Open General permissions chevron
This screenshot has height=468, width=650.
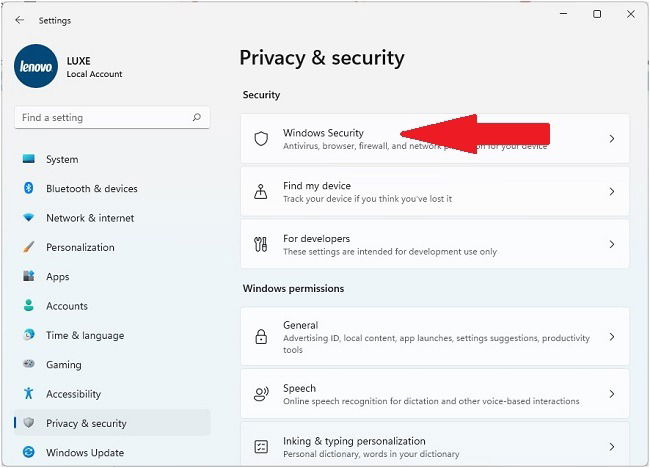click(612, 337)
